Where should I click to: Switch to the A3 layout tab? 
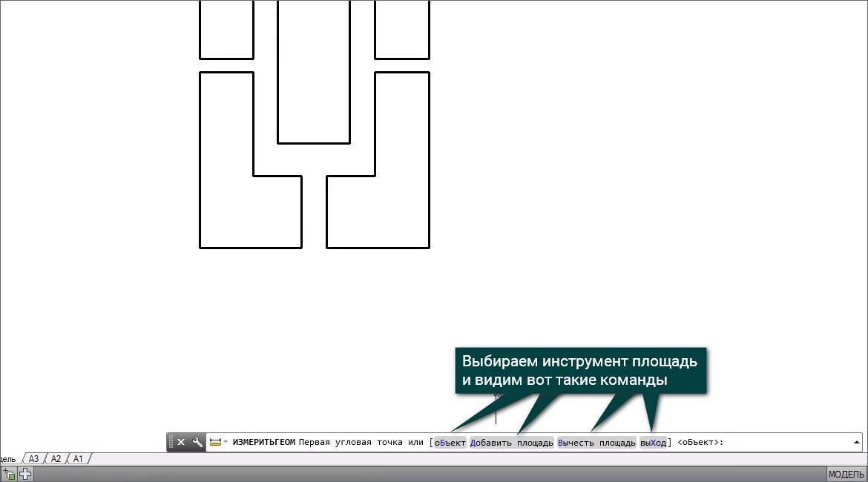point(33,459)
